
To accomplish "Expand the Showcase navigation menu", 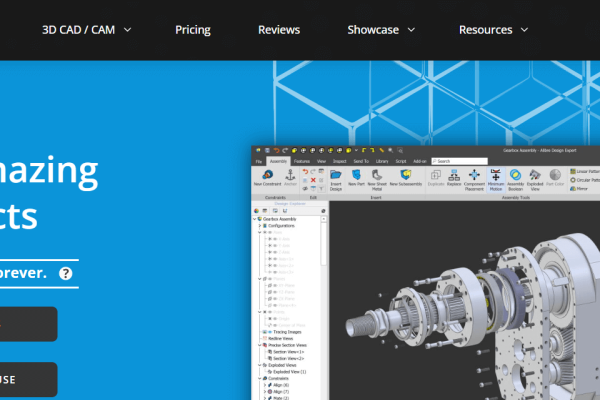I will pos(381,30).
